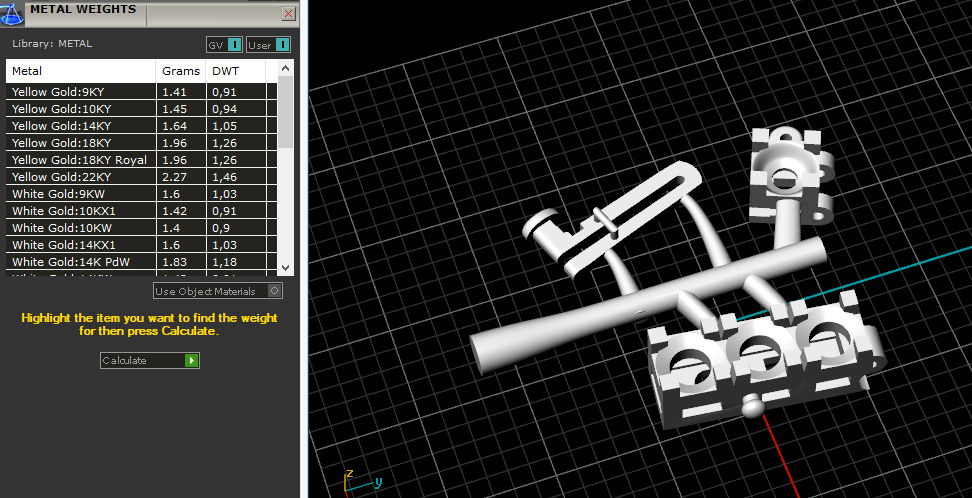Click the metal list scrollbar thumb
972x498 pixels.
pyautogui.click(x=285, y=112)
